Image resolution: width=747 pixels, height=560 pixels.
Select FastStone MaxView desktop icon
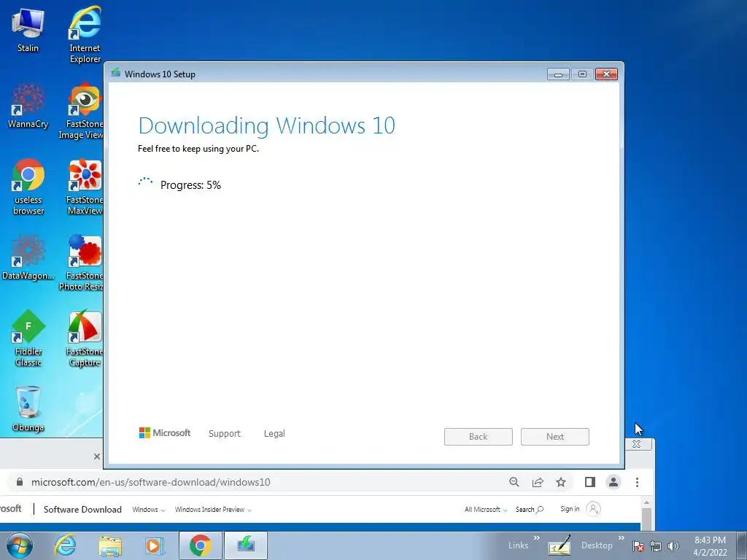[85, 187]
